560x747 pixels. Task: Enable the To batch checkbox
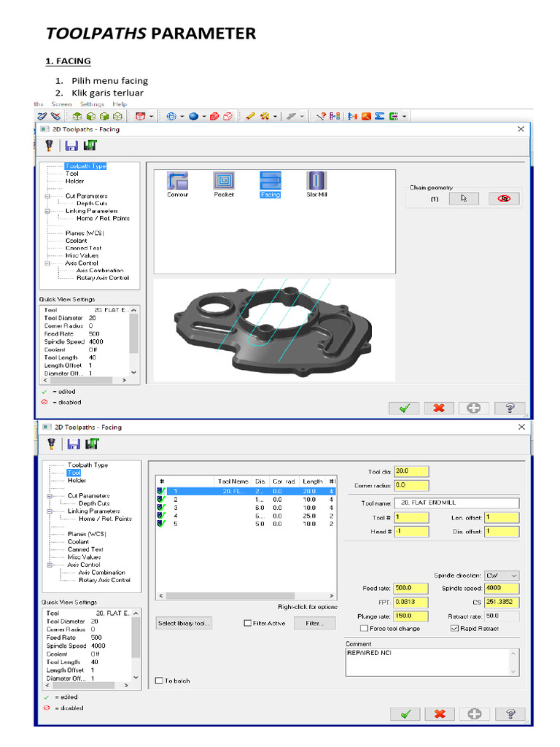click(160, 681)
